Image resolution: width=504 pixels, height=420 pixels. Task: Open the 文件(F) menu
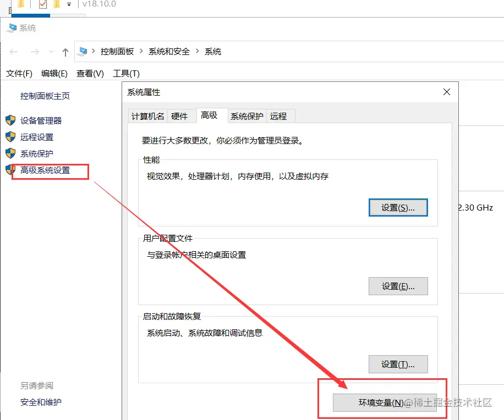coord(19,74)
